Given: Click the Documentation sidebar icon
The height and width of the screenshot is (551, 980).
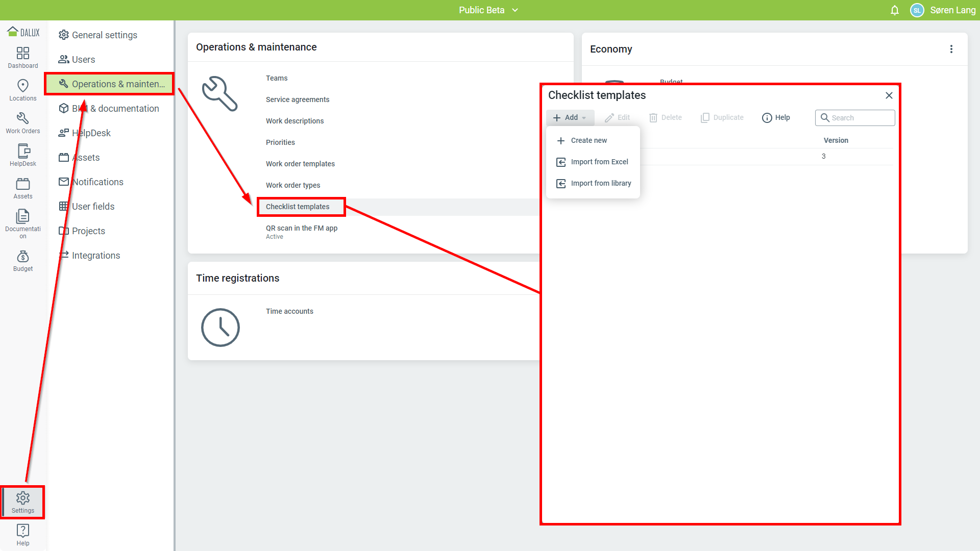Looking at the screenshot, I should pos(23,223).
